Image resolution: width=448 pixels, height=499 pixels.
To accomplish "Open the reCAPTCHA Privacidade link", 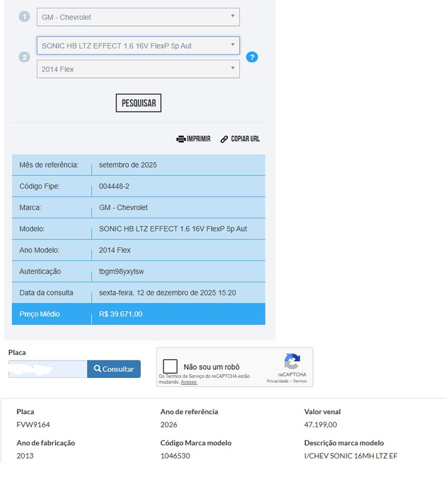I will pyautogui.click(x=279, y=382).
